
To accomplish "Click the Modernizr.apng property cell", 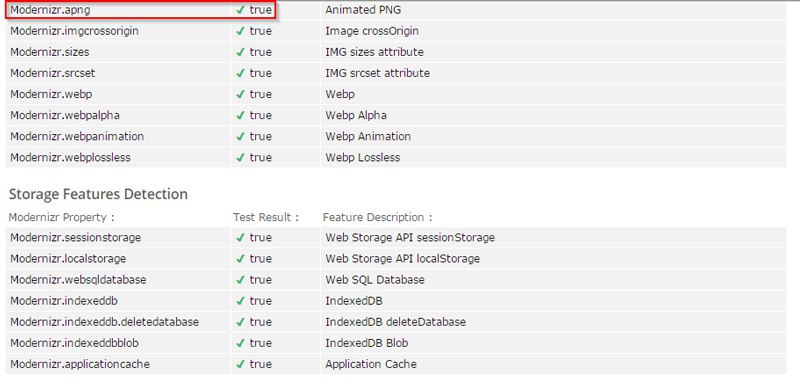I will (x=118, y=10).
